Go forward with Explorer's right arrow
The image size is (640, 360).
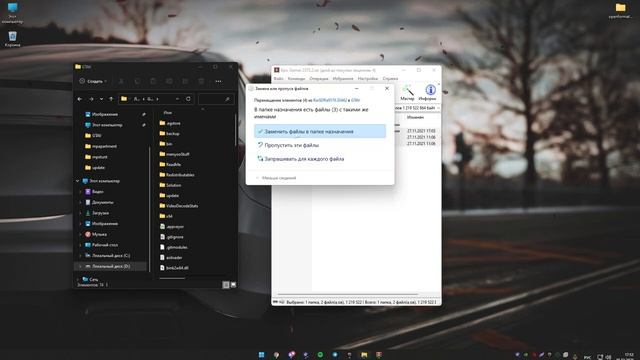(91, 99)
